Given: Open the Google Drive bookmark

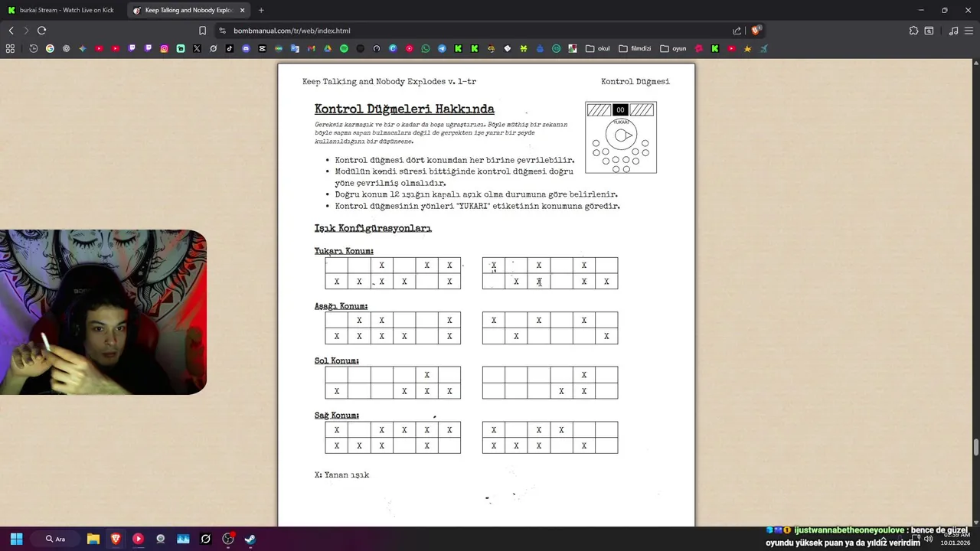Looking at the screenshot, I should pos(327,48).
